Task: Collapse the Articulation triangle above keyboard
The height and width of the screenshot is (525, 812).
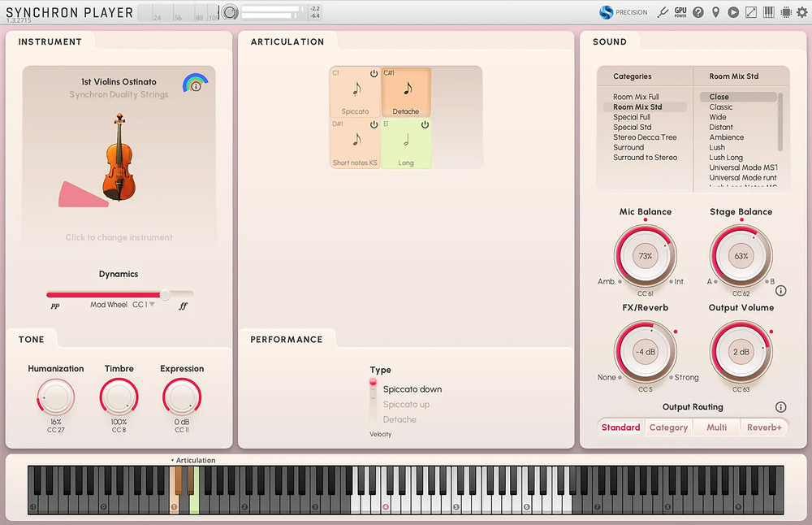Action: click(173, 461)
